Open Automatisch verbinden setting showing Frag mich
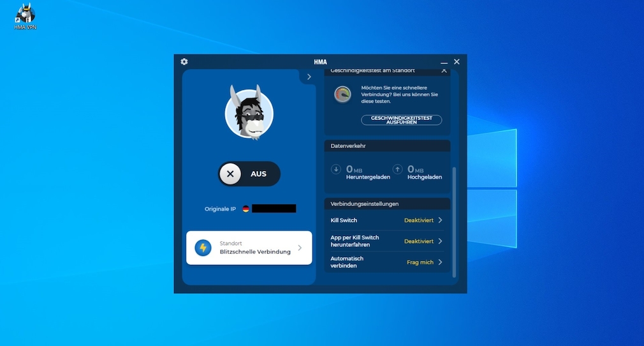Screen dimensions: 644x346 tap(386, 262)
